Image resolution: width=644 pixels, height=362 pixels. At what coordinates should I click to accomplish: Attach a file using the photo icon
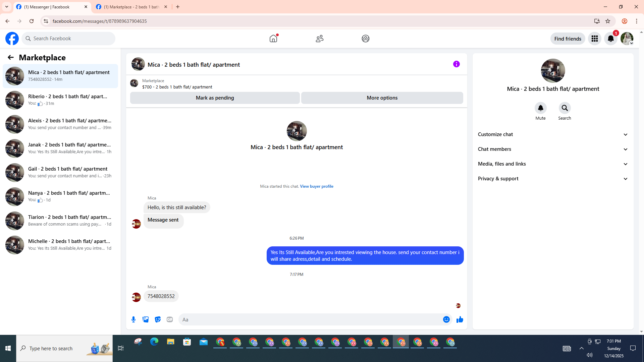point(146,319)
